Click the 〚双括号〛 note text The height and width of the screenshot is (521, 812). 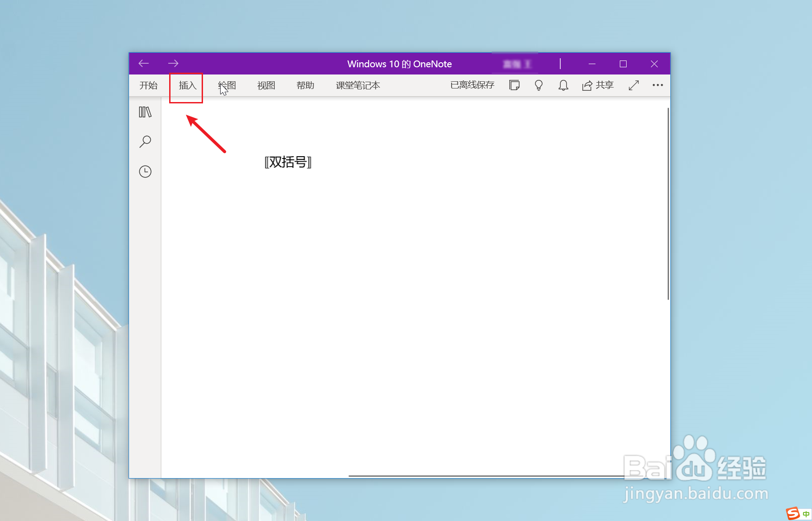288,162
